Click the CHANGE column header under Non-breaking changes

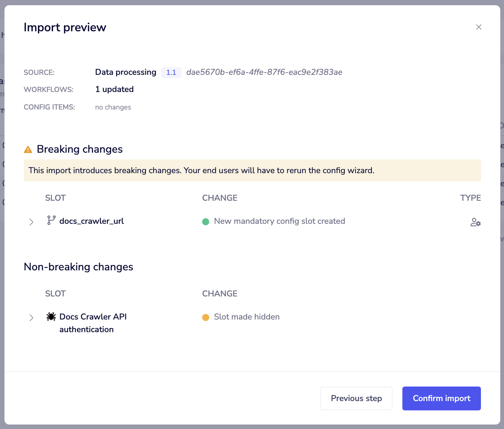220,293
